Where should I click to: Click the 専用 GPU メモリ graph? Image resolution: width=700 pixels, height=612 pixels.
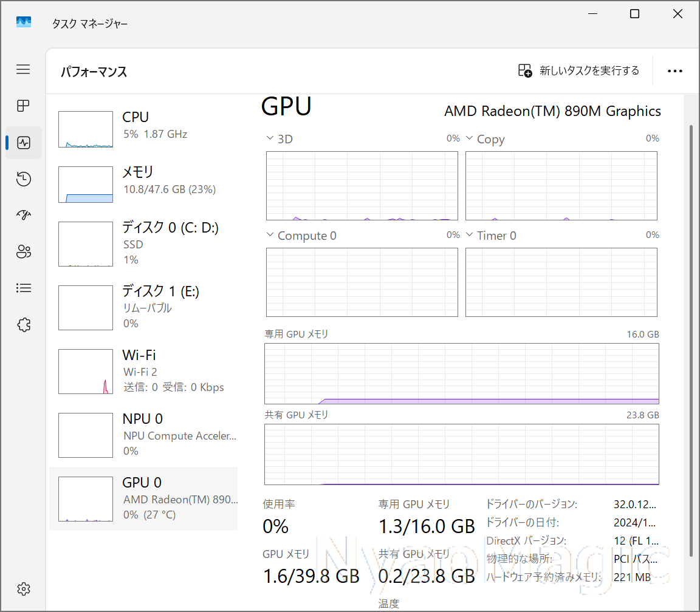(x=462, y=374)
